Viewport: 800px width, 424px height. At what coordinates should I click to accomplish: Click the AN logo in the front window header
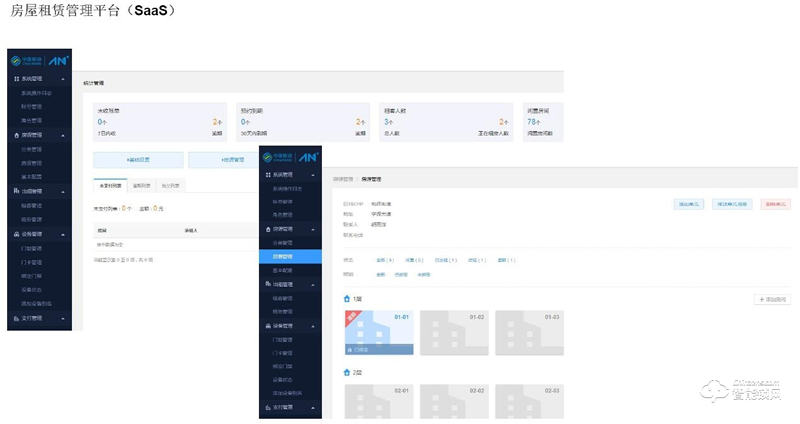click(307, 158)
